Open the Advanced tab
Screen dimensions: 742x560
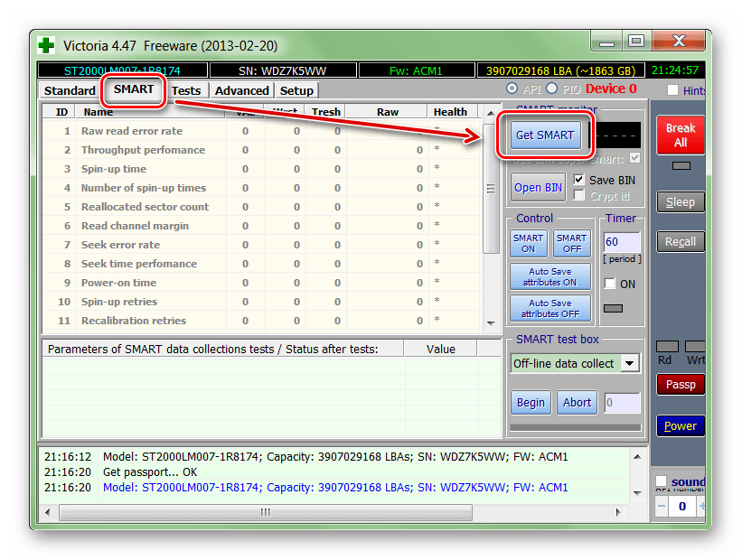coord(241,90)
